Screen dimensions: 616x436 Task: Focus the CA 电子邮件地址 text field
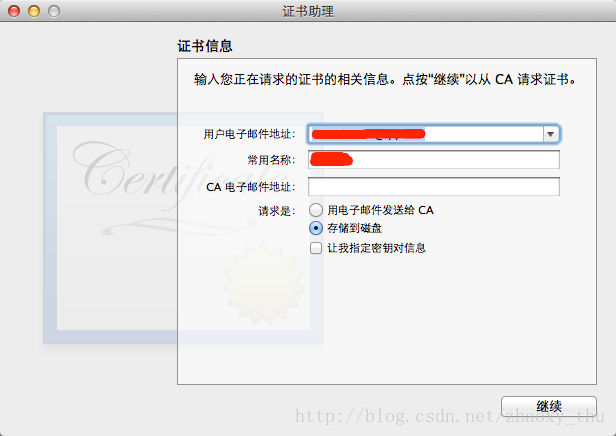(434, 187)
